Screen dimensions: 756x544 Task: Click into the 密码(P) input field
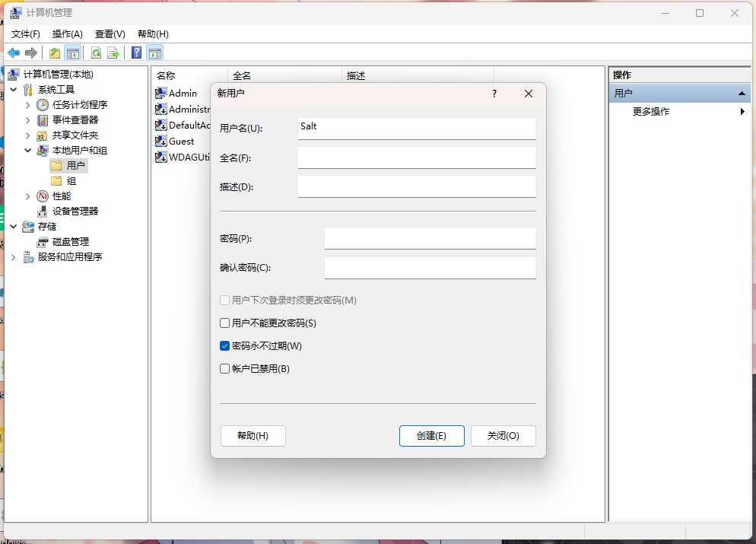coord(430,238)
